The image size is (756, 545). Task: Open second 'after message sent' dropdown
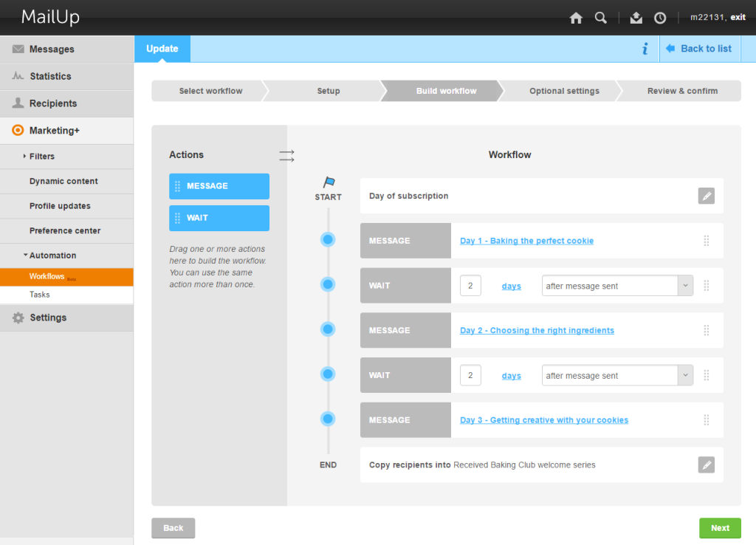(x=616, y=375)
